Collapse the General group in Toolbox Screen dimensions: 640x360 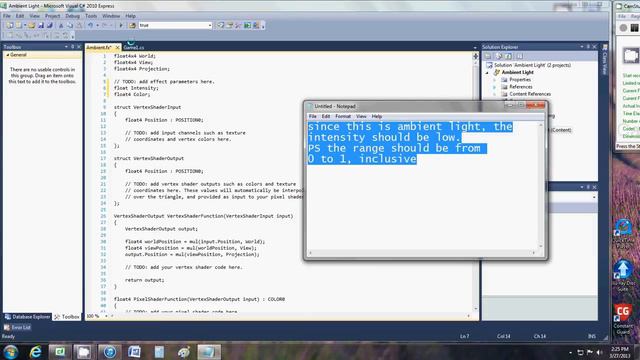[8, 55]
